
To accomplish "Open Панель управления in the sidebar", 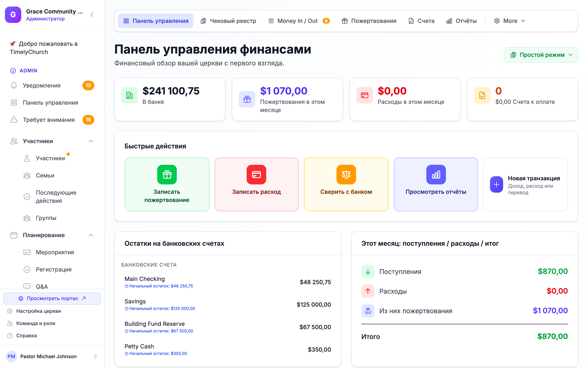I will (x=52, y=103).
